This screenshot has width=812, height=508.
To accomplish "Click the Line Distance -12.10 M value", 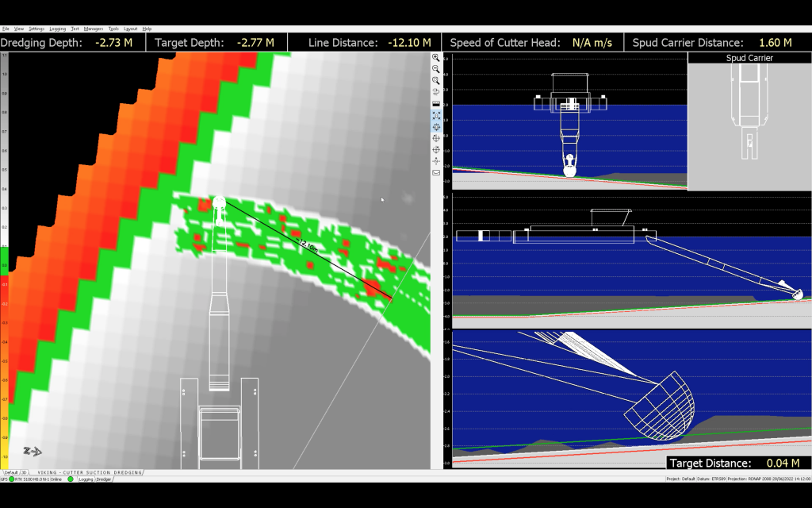I will [x=409, y=43].
